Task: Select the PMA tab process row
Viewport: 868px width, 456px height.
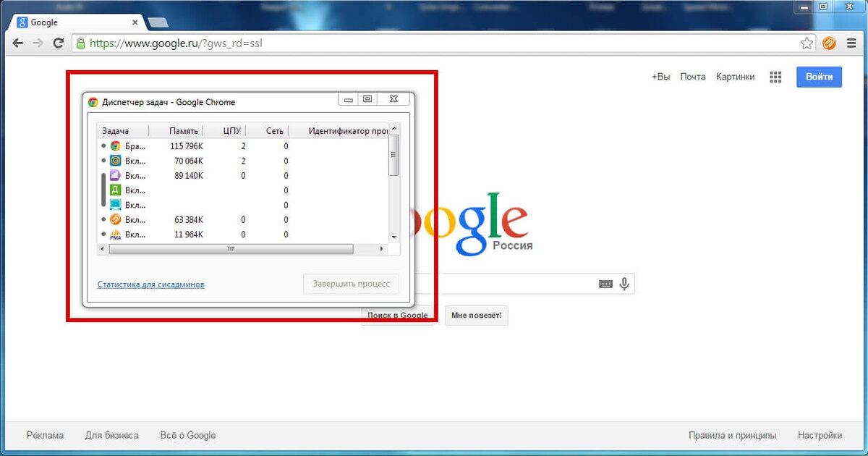Action: click(243, 235)
